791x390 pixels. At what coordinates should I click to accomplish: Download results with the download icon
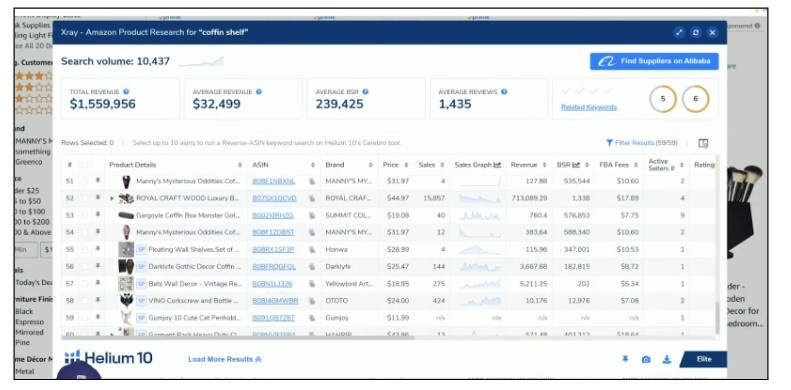666,359
